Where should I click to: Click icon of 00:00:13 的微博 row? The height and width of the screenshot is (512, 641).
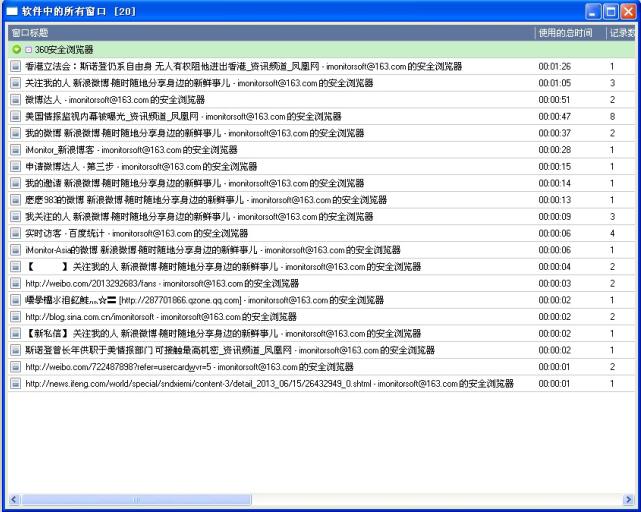[x=16, y=200]
